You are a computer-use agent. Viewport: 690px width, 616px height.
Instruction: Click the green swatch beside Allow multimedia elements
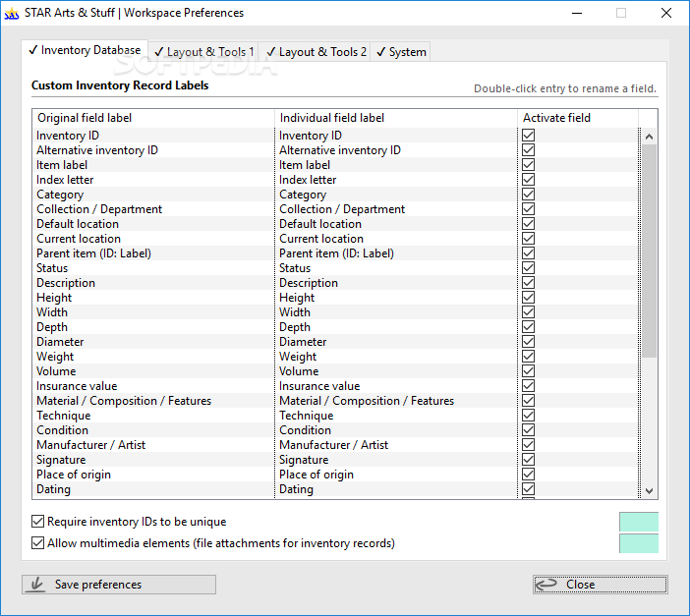coord(639,543)
